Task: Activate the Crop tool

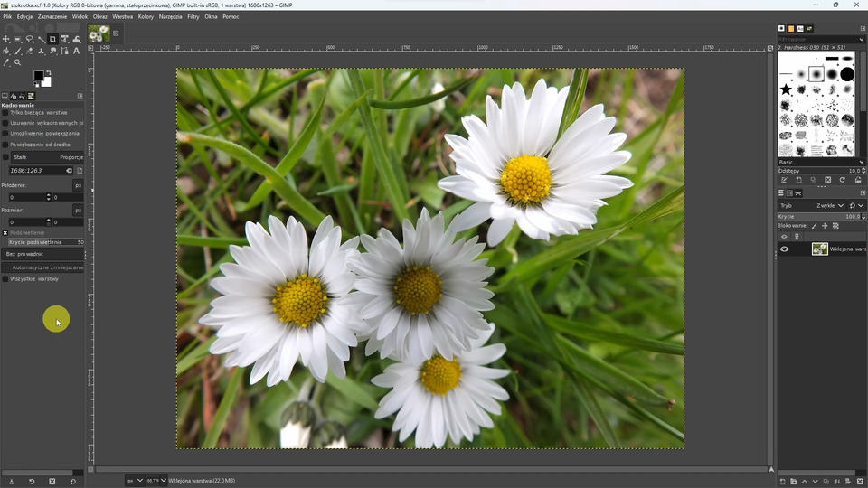Action: [x=52, y=39]
